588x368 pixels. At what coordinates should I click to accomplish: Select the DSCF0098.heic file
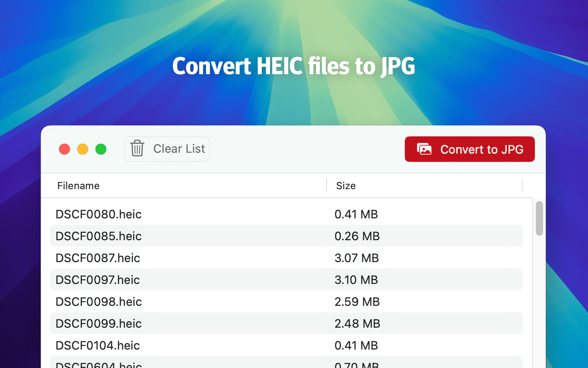(x=286, y=302)
